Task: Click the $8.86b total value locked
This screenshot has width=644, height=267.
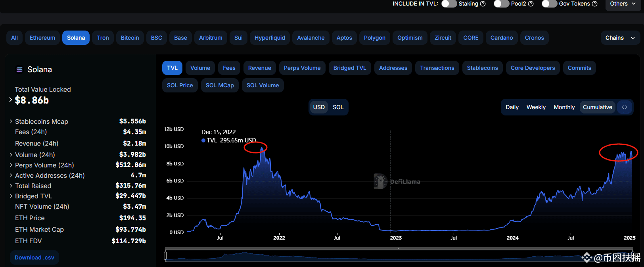Action: [32, 100]
